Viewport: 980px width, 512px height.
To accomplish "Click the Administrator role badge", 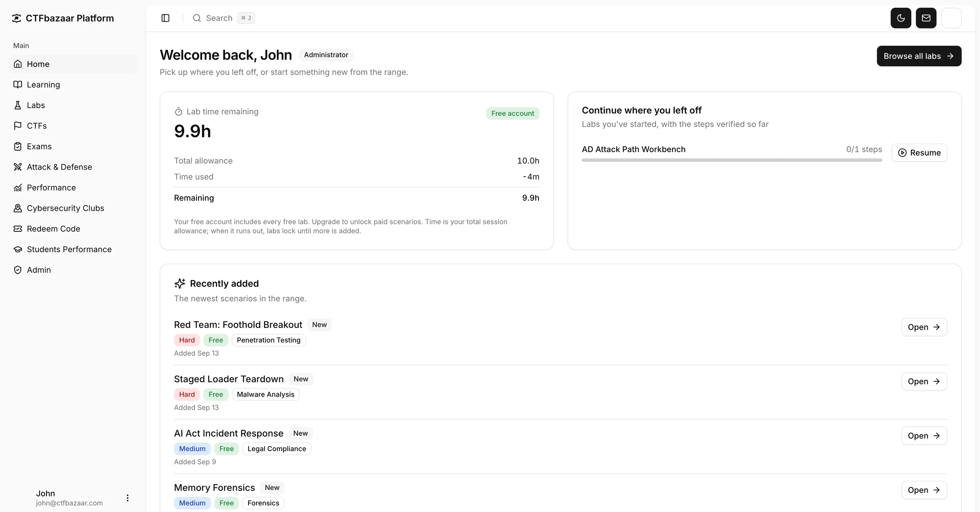I will (x=326, y=55).
